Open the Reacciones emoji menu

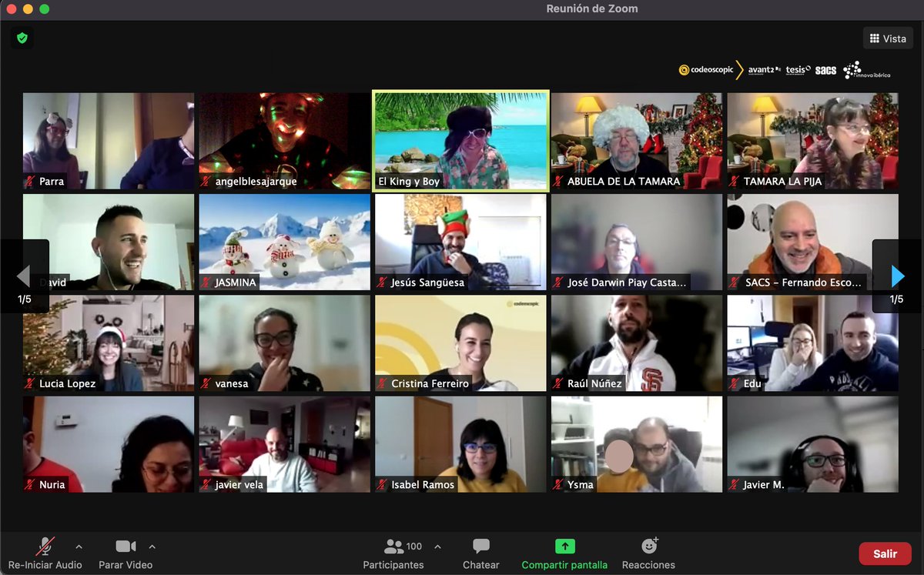[648, 553]
